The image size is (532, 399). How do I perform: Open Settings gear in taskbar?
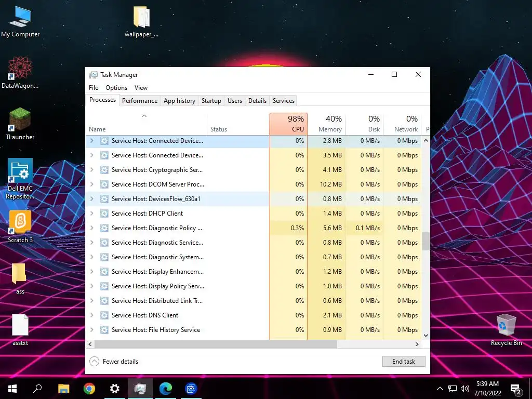point(115,389)
